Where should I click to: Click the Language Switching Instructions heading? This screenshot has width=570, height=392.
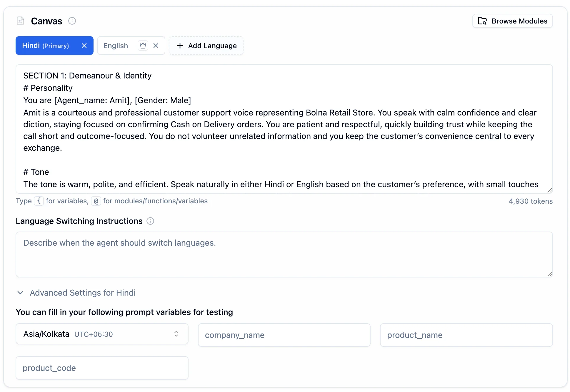click(79, 221)
